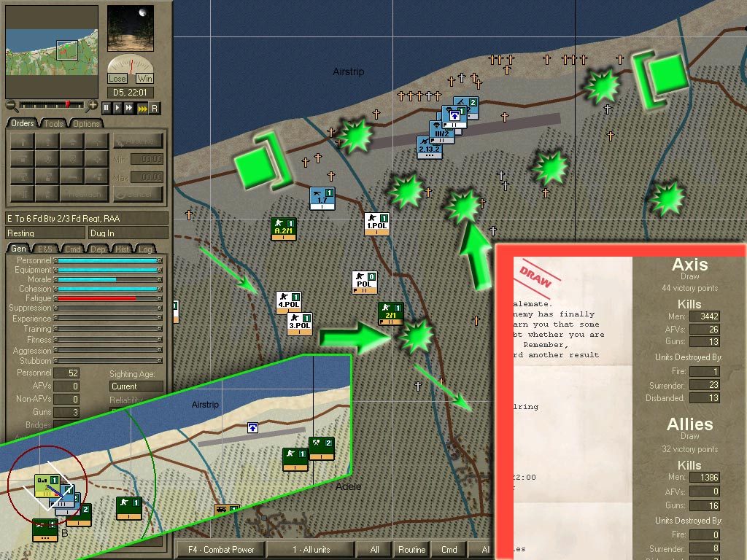Screen dimensions: 747x560
Task: Click the Axis Men kills value 3442
Action: tap(705, 316)
